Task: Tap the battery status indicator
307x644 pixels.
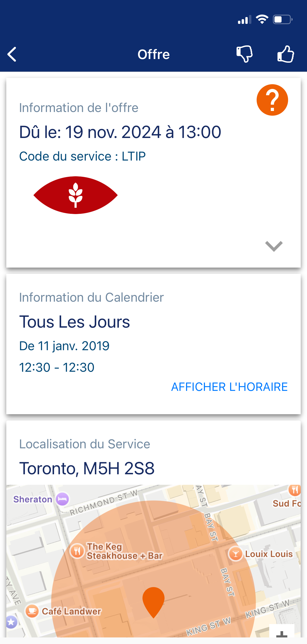Action: coord(282,19)
